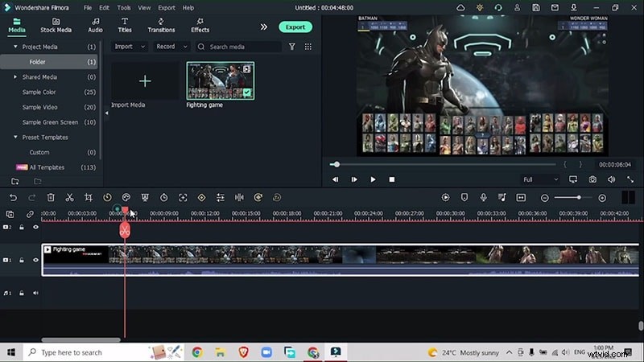Collapse media panel with left arrow
The height and width of the screenshot is (362, 644).
pos(106,113)
